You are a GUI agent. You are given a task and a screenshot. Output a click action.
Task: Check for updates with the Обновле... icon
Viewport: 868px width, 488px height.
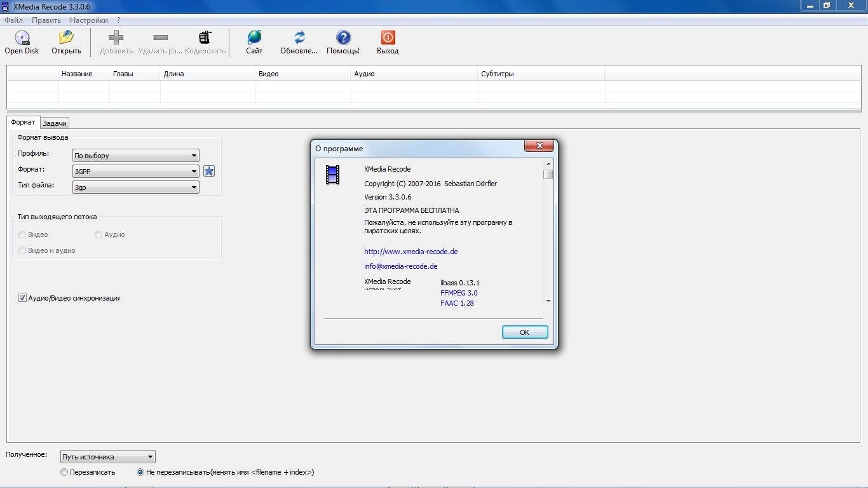click(x=299, y=37)
